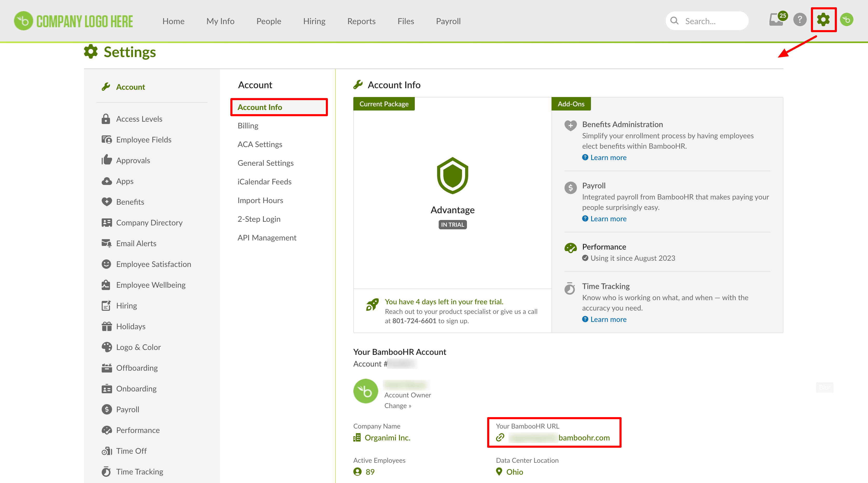Click the Offboarding icon

106,368
